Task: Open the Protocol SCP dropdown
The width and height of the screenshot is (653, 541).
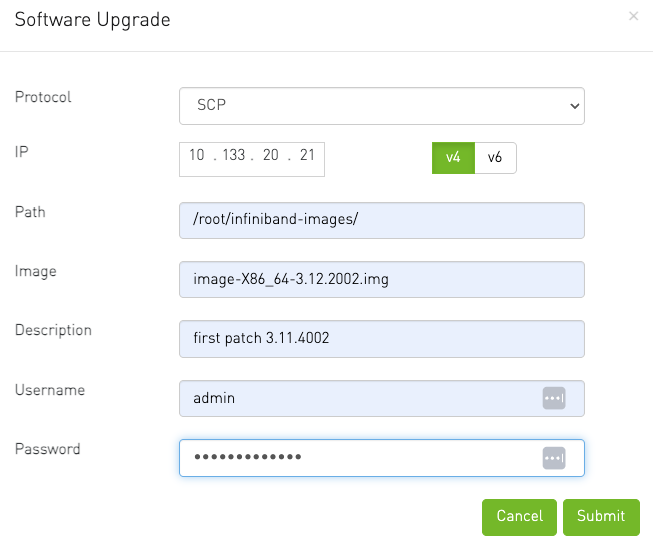Action: [382, 105]
